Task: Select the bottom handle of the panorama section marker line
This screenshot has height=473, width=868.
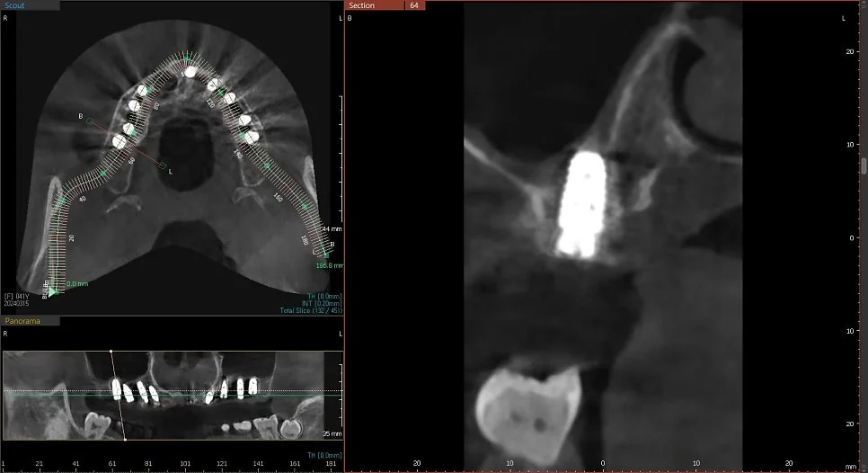Action: point(125,439)
